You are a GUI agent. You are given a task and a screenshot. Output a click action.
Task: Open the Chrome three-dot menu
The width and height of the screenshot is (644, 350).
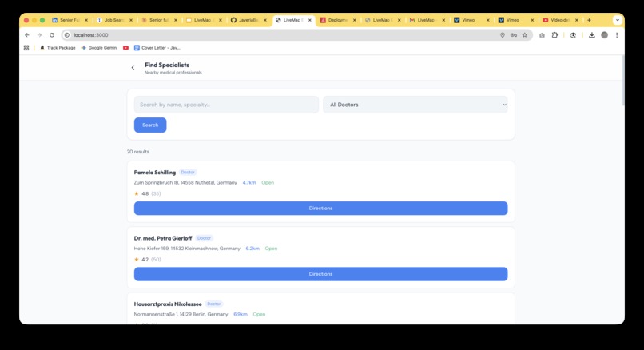click(617, 35)
